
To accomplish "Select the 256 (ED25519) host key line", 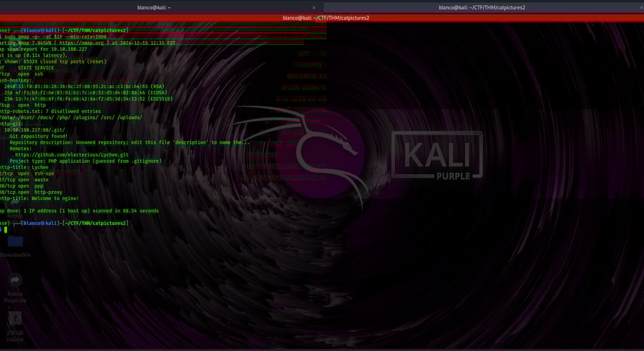I will click(x=88, y=99).
